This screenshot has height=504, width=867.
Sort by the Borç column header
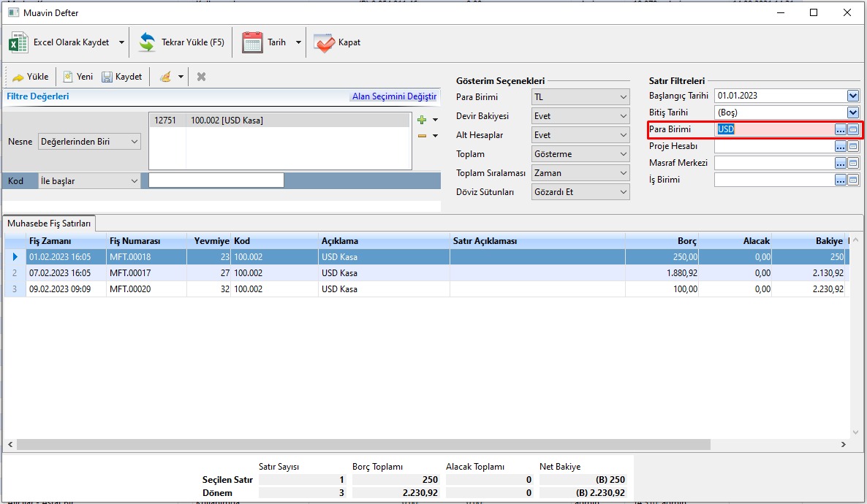click(662, 241)
